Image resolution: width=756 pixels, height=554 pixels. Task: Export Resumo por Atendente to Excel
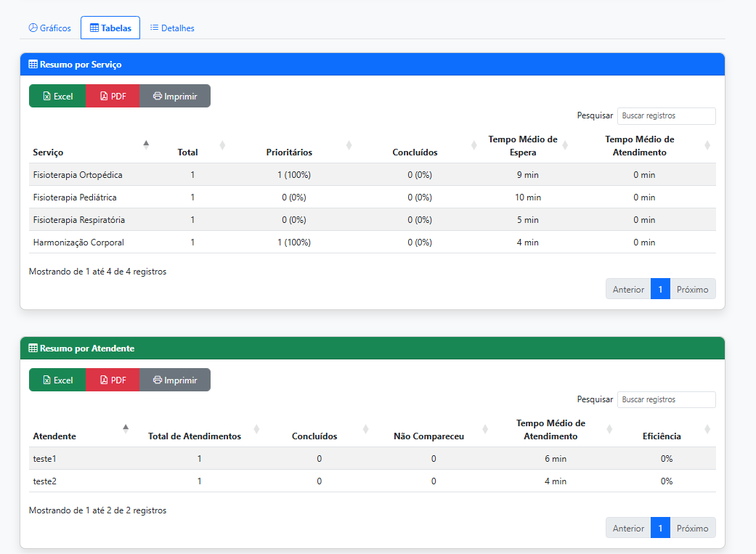[x=57, y=380]
